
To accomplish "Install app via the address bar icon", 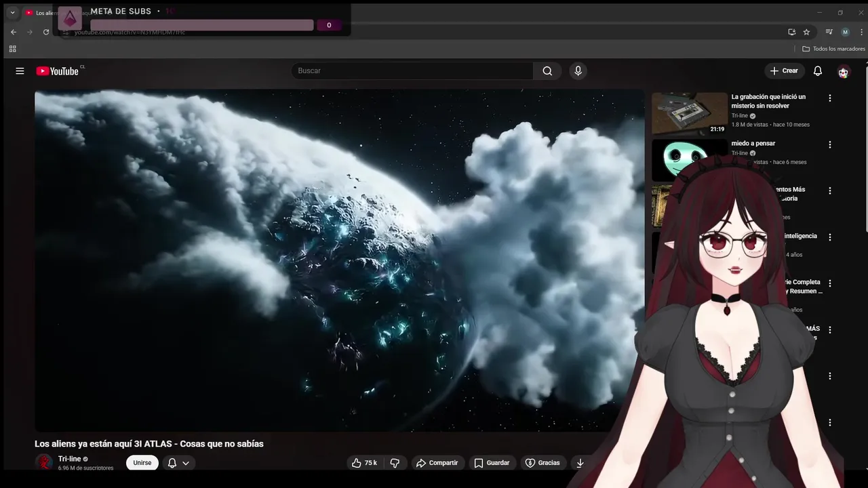I will click(791, 32).
